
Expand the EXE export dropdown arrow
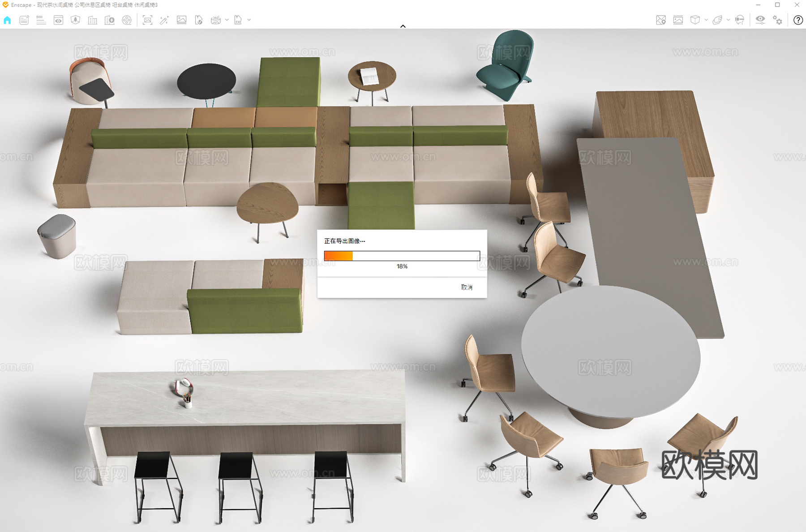[249, 20]
